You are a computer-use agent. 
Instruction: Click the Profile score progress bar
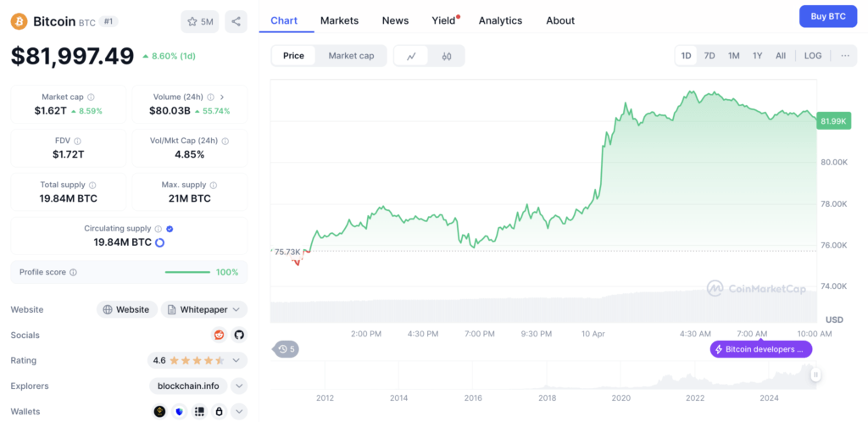pyautogui.click(x=187, y=272)
